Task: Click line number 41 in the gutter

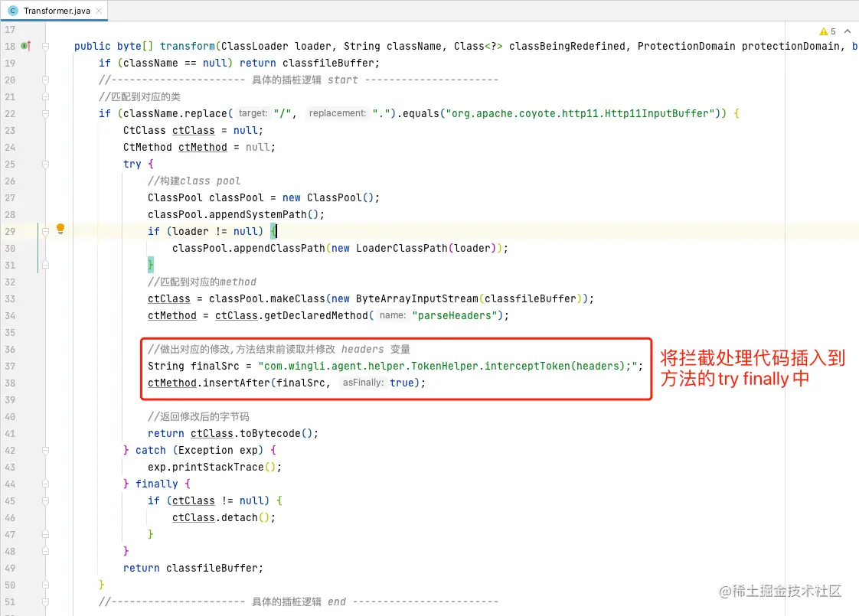Action: pyautogui.click(x=10, y=434)
